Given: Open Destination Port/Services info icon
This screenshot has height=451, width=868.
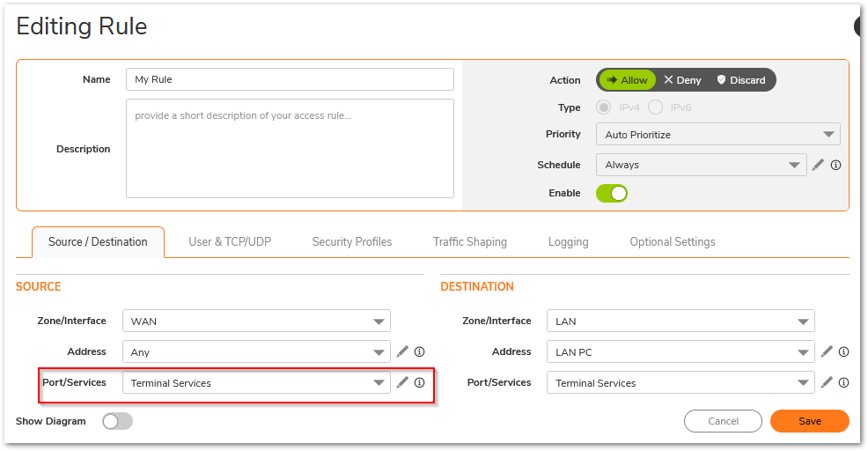Looking at the screenshot, I should [843, 382].
